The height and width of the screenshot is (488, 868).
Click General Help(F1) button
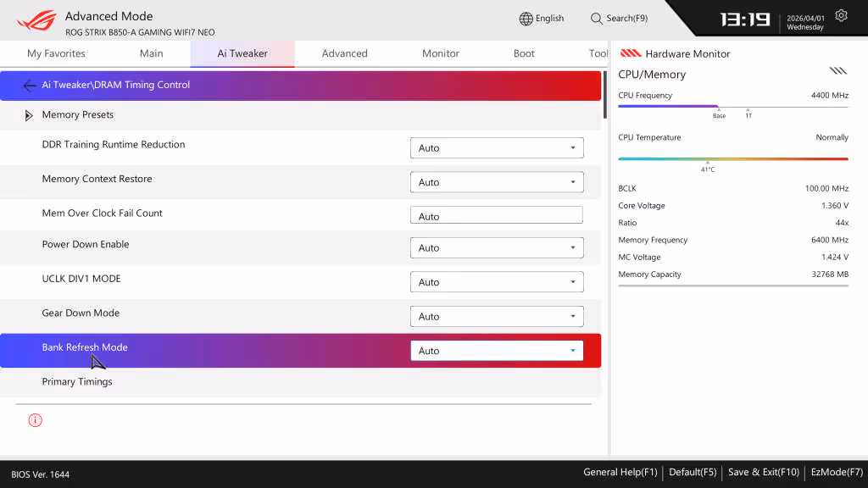pos(620,473)
